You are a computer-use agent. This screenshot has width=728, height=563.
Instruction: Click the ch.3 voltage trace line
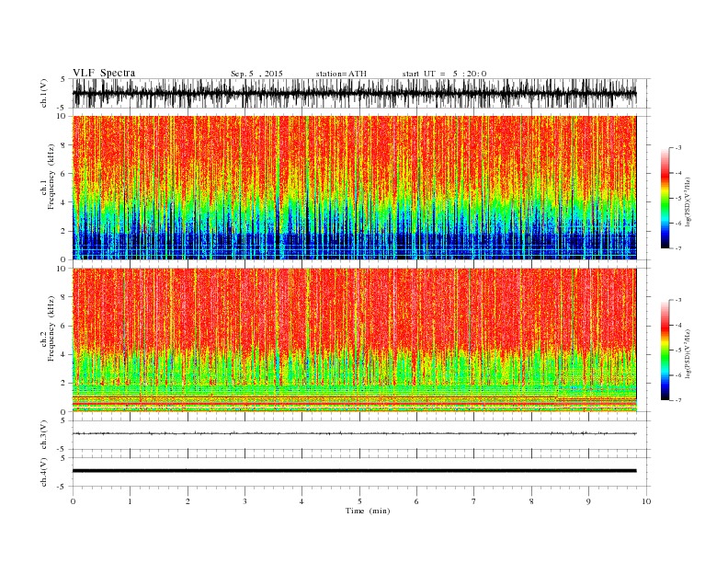pos(354,433)
